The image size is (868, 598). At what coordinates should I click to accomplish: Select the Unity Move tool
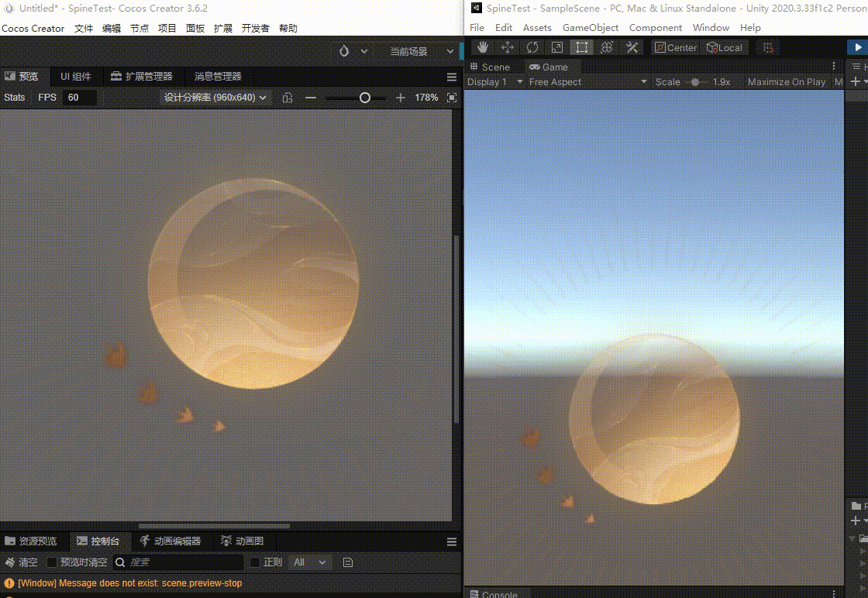pyautogui.click(x=507, y=47)
